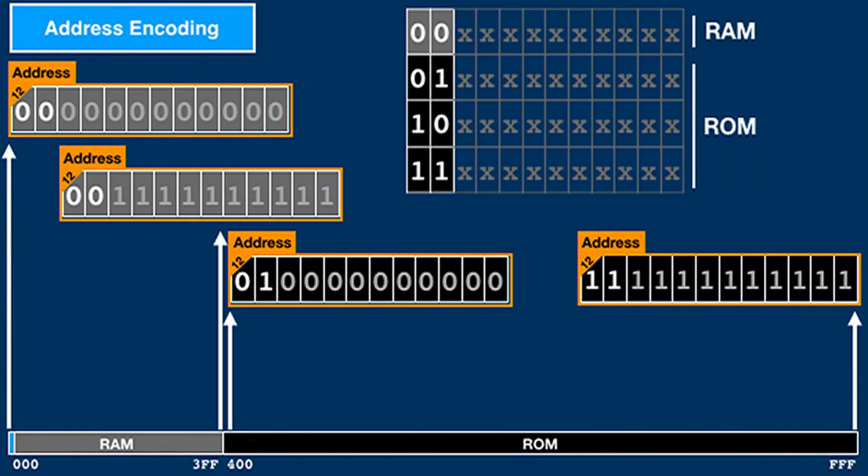Select the 11 prefix row in the table
The height and width of the screenshot is (476, 868).
pos(430,169)
